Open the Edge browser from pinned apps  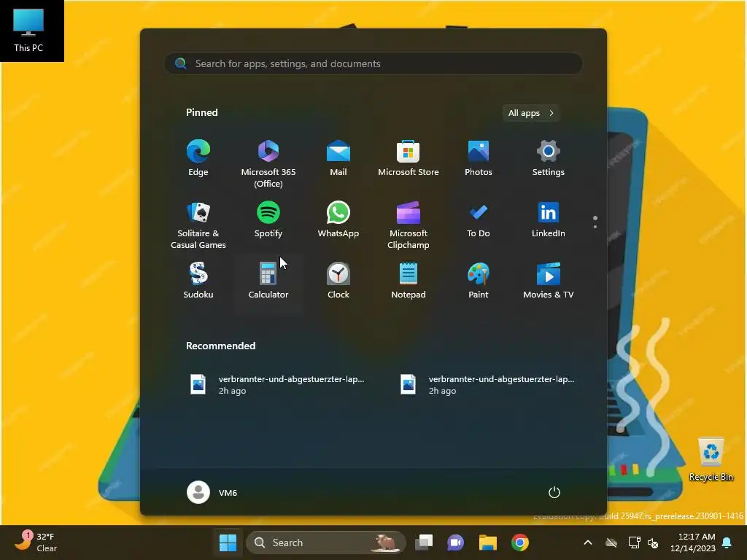pos(198,158)
